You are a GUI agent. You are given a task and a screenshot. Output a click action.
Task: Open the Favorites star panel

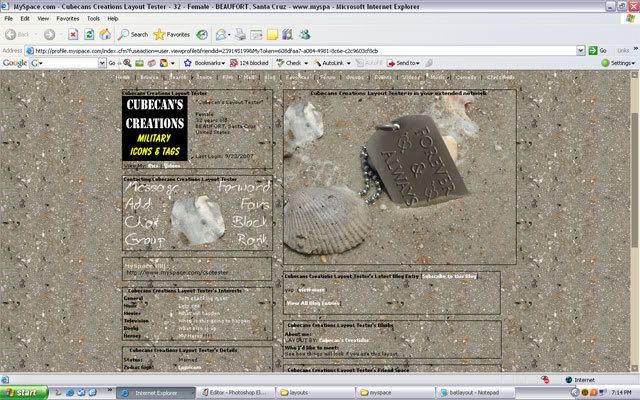pyautogui.click(x=172, y=35)
